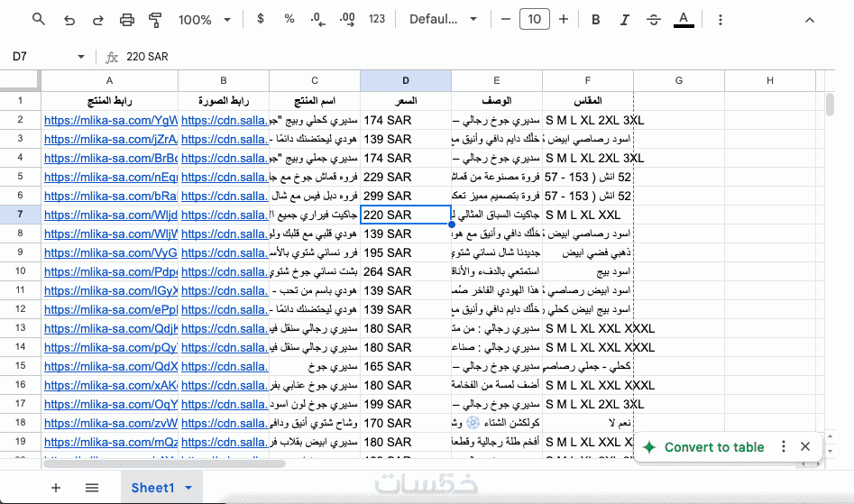Viewport: 854px width, 504px height.
Task: Add a new sheet
Action: (56, 488)
